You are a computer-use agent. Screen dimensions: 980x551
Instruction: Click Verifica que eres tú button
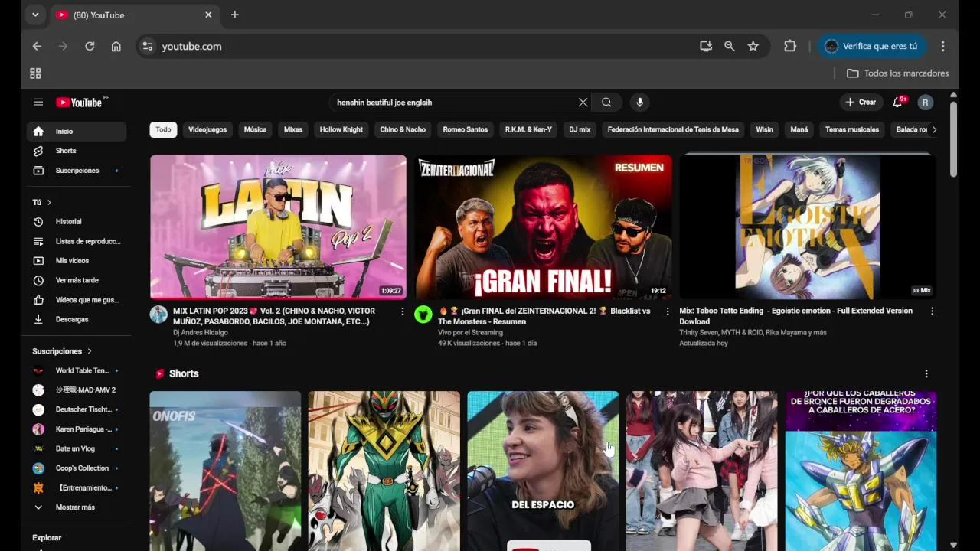click(x=872, y=46)
